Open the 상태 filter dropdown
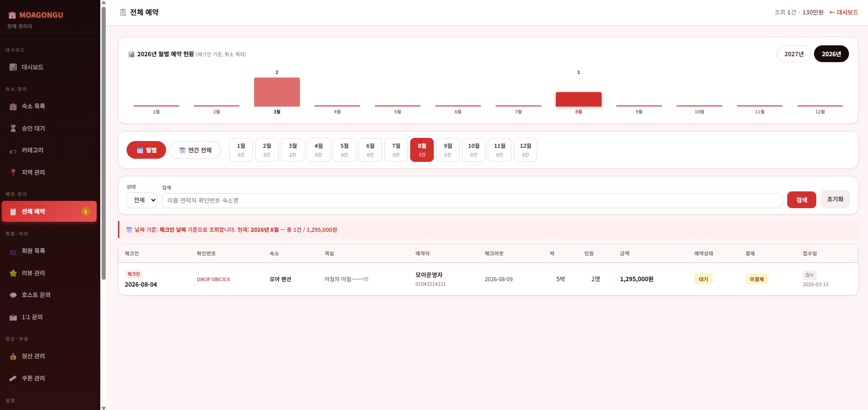The width and height of the screenshot is (868, 410). click(142, 200)
